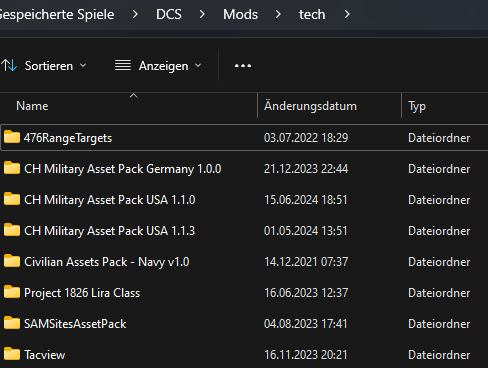Select the 476RangeTargets folder name
The height and width of the screenshot is (368, 488).
[x=68, y=138]
